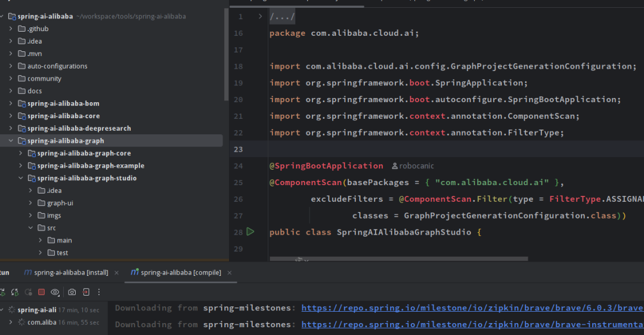Expand the com.aliba run tree node

[x=11, y=322]
